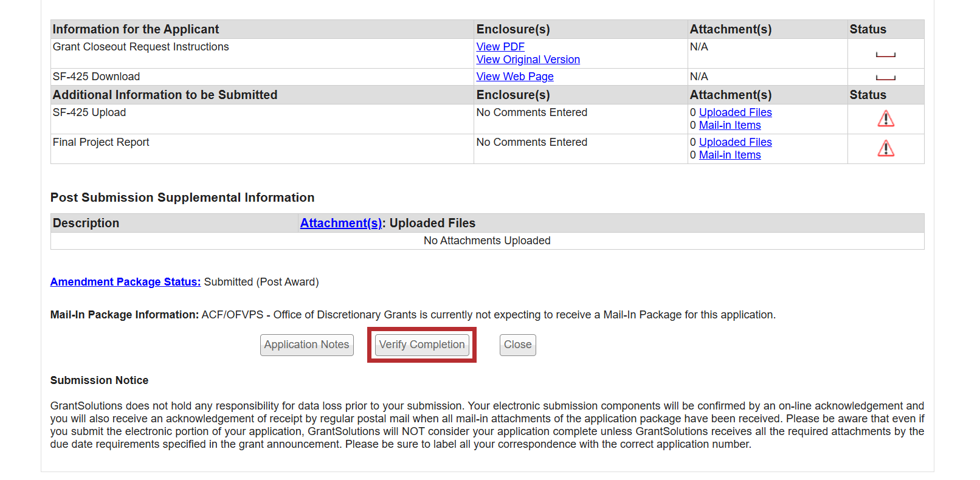980x480 pixels.
Task: Click the Attachment(s) link in supplemental table header
Action: pos(341,223)
